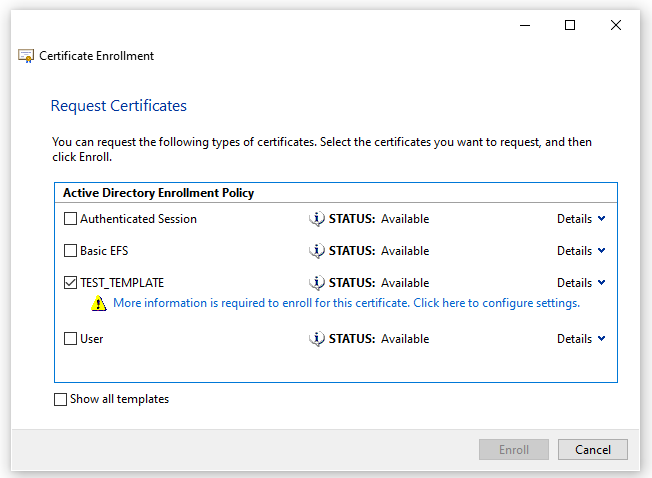The height and width of the screenshot is (478, 652).
Task: Expand Details for Basic EFS
Action: pos(581,251)
